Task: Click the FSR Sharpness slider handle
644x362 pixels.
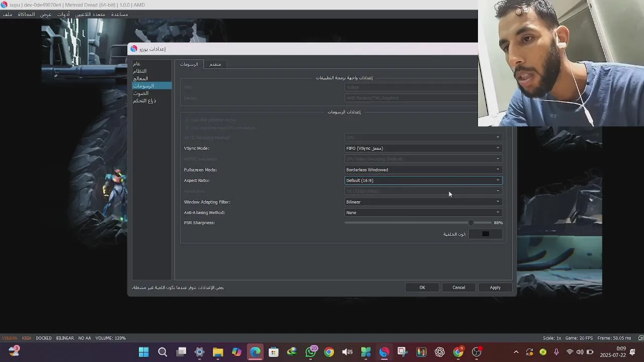Action: pyautogui.click(x=471, y=223)
